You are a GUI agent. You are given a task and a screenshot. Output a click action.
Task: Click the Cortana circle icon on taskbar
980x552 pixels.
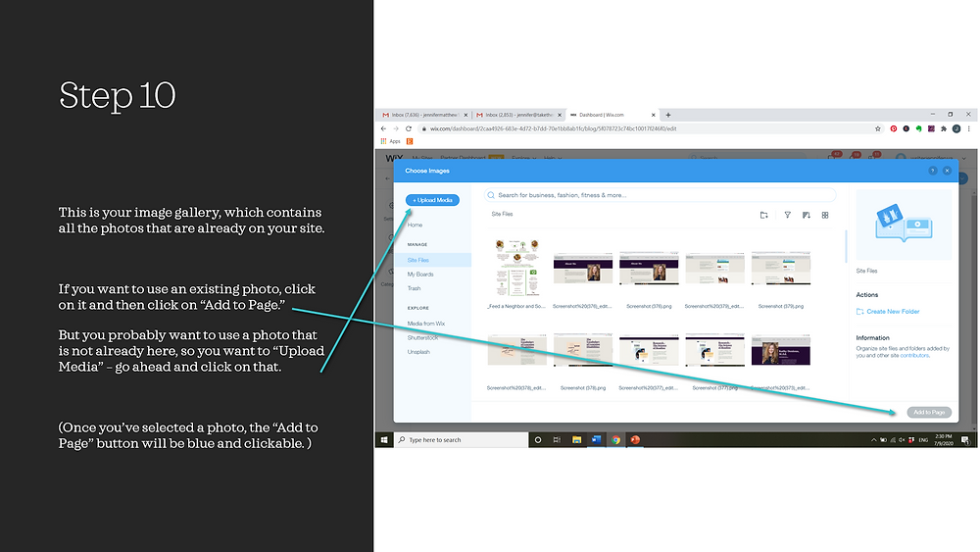tap(537, 440)
